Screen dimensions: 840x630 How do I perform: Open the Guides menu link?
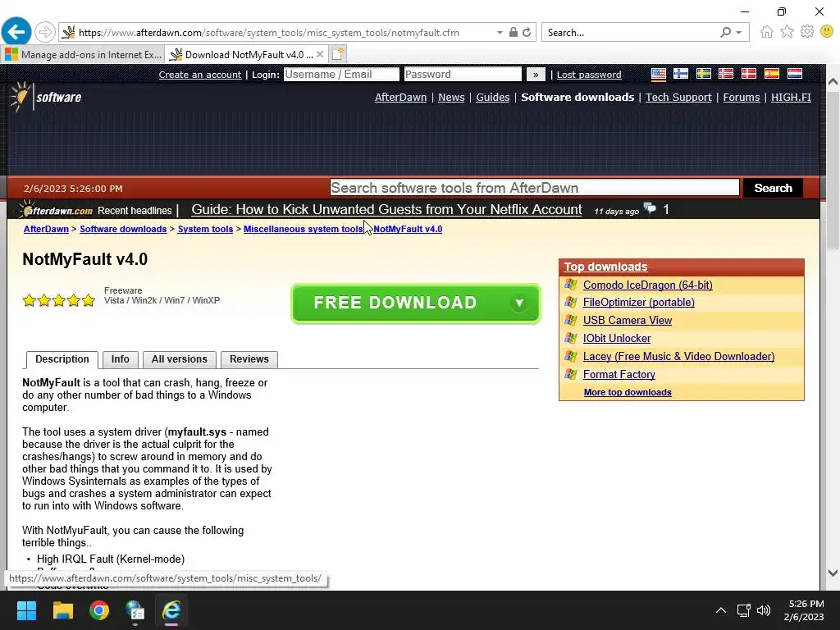point(492,97)
